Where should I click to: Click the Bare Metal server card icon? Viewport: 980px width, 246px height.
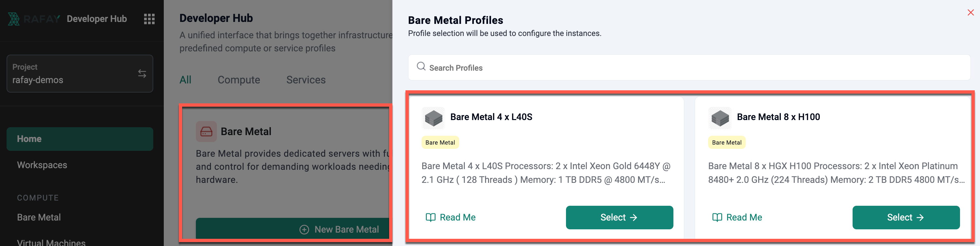coord(206,132)
